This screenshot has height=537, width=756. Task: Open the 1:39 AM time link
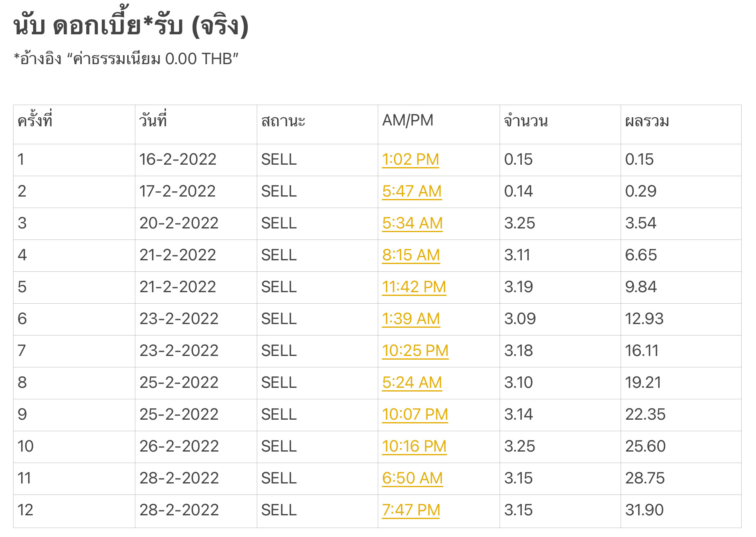(411, 319)
